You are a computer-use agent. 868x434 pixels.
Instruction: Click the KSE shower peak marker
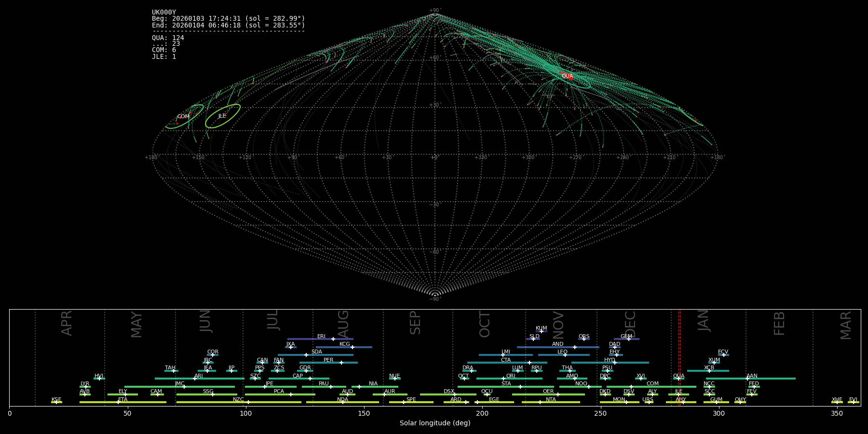[56, 402]
